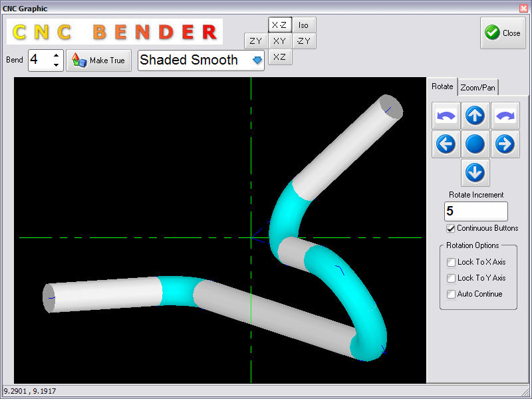The width and height of the screenshot is (532, 399).
Task: Decrease the Bend number with down arrow
Action: (56, 65)
